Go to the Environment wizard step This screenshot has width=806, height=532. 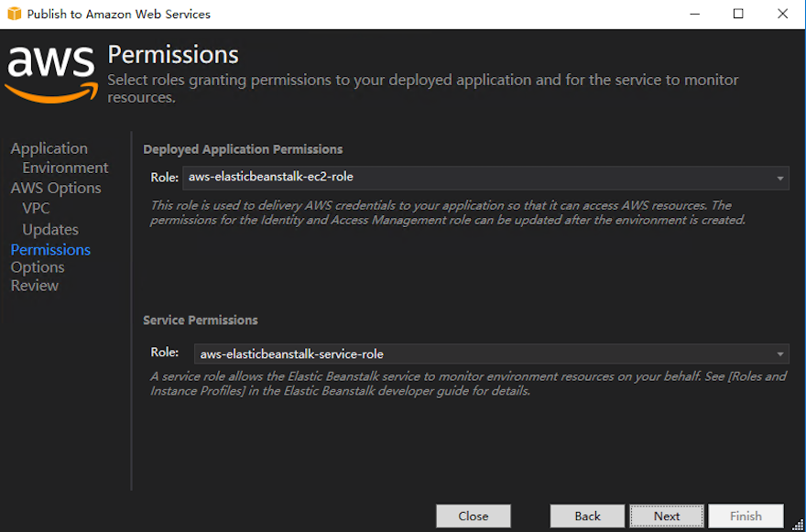65,168
